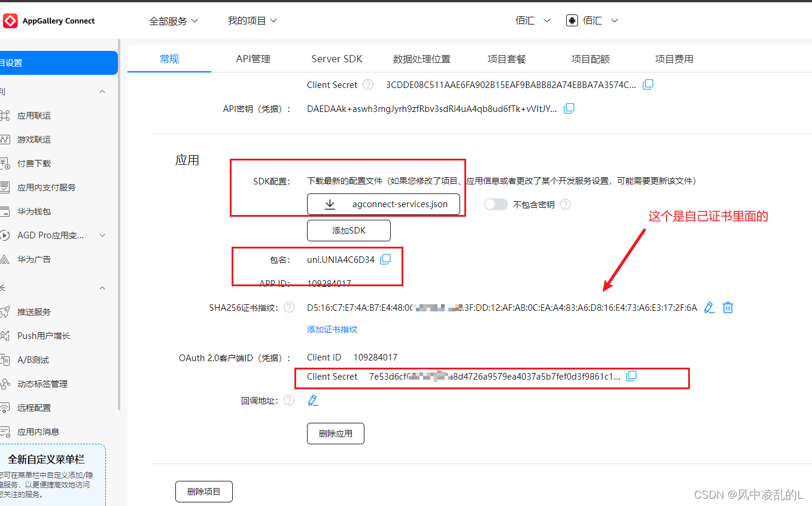
Task: Edit the SHA256 certificate fingerprint
Action: tap(709, 307)
